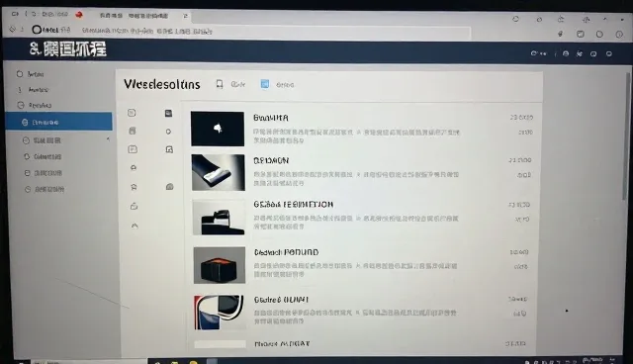Click the second icon in the left tool column
633x364 pixels.
click(133, 131)
